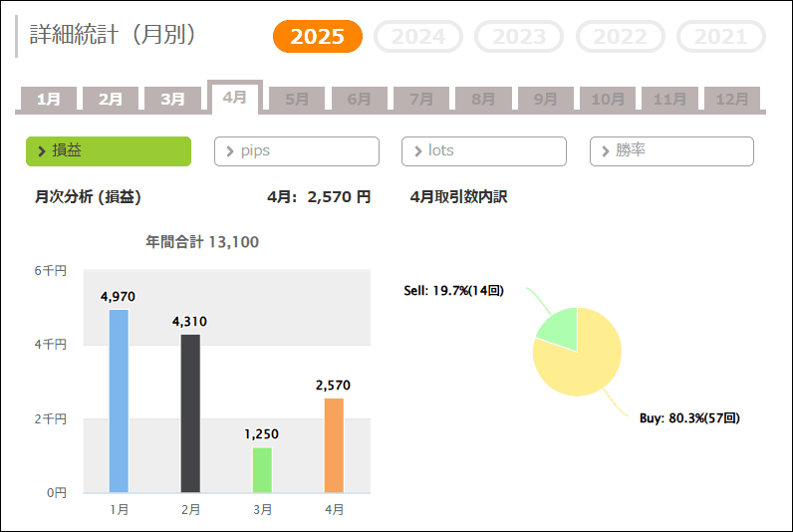This screenshot has height=532, width=793.
Task: Click the 年間合計 13,100 chart title
Action: (x=202, y=242)
